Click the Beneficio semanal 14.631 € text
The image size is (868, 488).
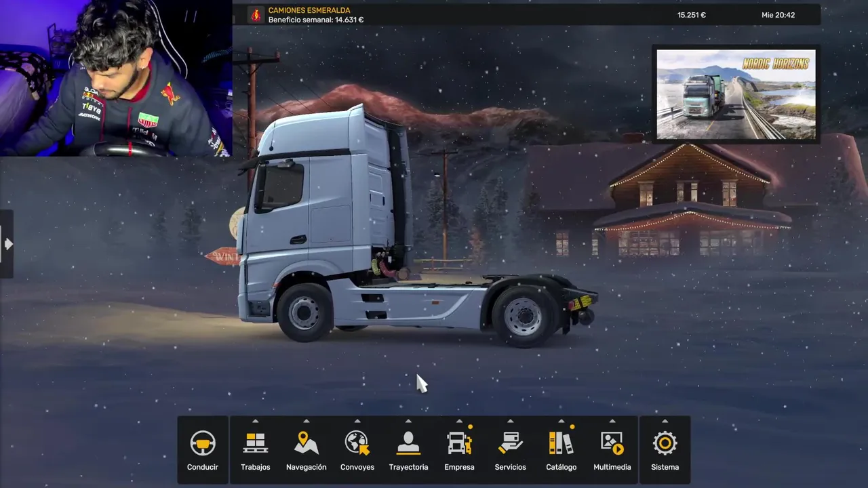(x=316, y=20)
